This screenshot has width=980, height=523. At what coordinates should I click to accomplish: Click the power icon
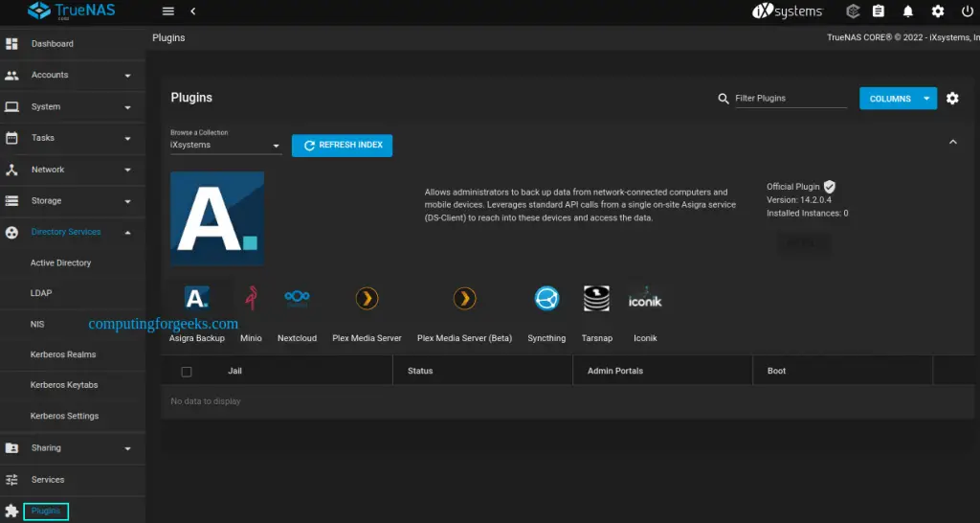(968, 11)
